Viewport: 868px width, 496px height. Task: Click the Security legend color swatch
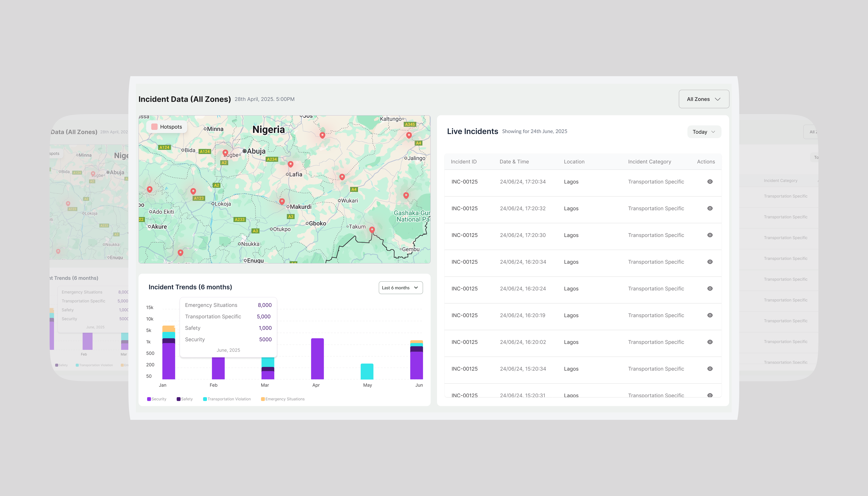pos(149,399)
